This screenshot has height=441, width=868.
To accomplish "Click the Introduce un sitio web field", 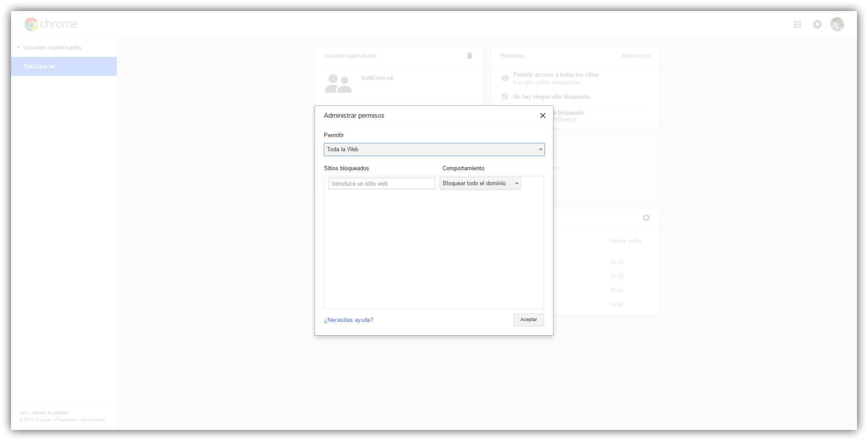I will tap(382, 183).
